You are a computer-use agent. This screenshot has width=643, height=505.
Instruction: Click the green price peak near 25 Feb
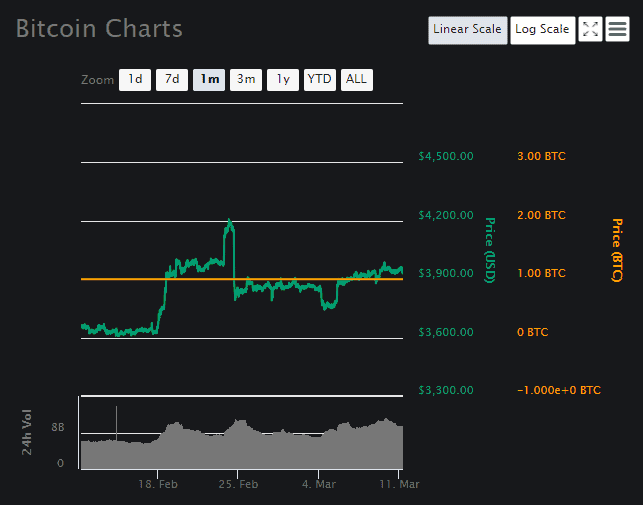[230, 222]
